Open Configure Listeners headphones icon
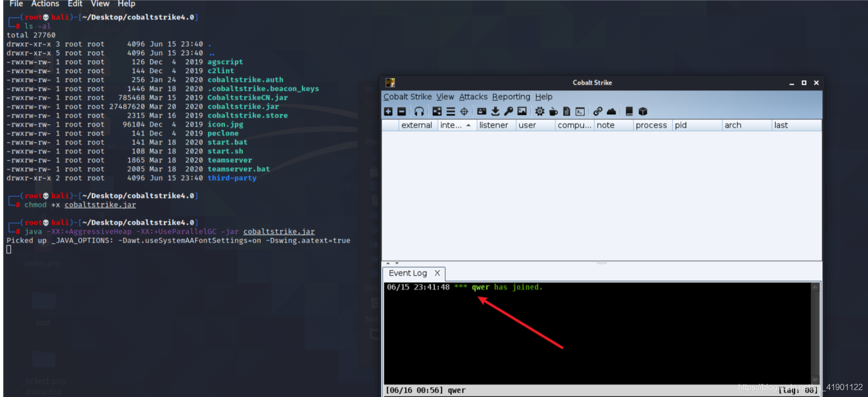Screen dimensions: 868x397 point(419,111)
